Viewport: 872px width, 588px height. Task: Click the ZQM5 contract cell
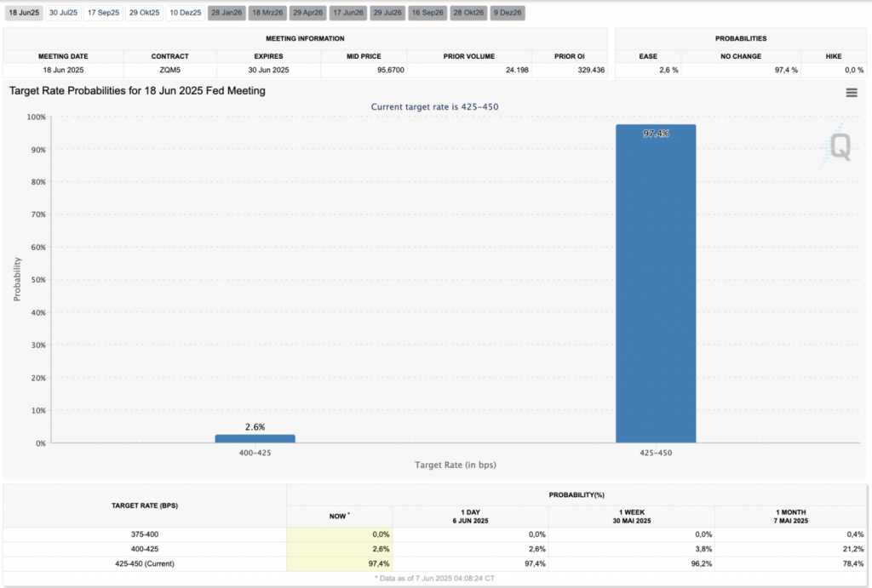pyautogui.click(x=169, y=70)
